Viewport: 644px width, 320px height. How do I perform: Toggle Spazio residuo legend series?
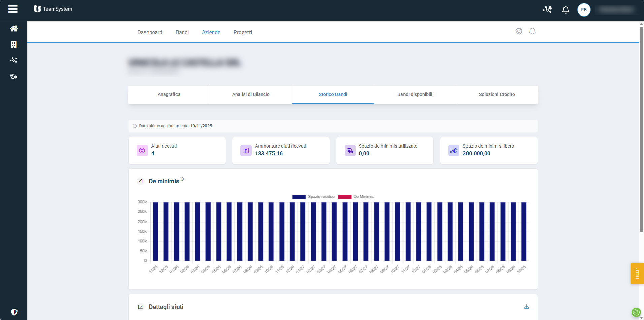314,197
